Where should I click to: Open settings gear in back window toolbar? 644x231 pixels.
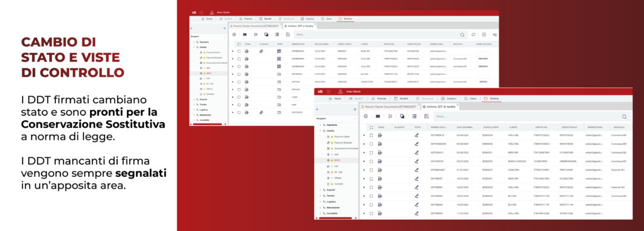234,35
